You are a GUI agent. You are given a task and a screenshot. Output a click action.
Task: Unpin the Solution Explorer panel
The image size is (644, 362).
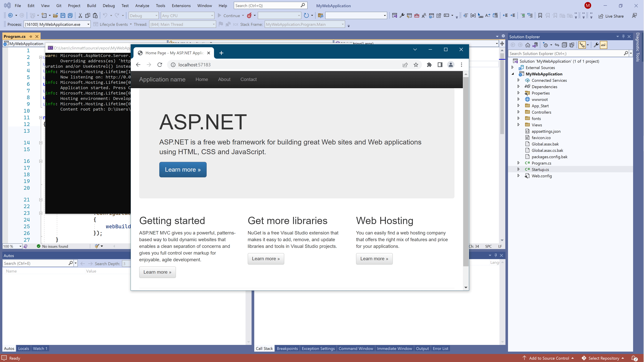tap(623, 37)
